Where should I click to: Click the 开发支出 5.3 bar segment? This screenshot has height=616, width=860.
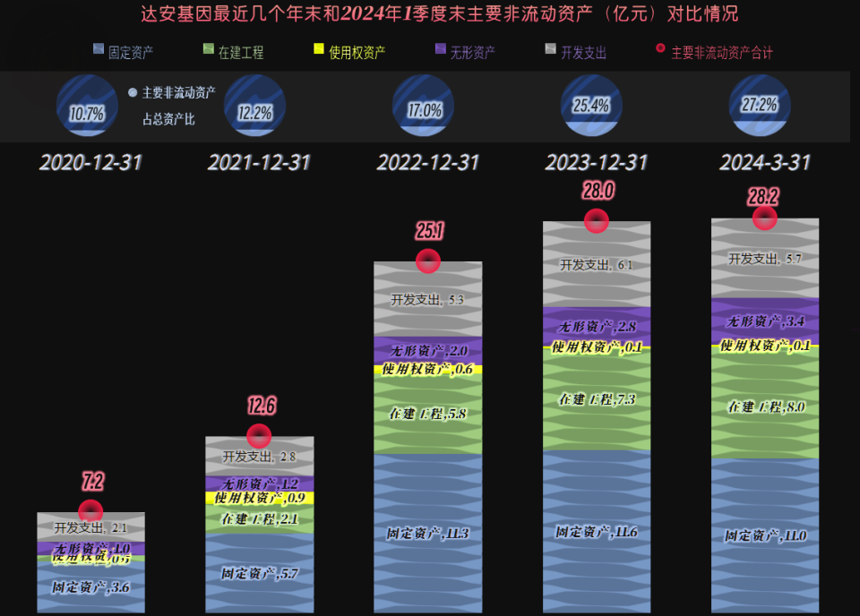click(x=428, y=299)
